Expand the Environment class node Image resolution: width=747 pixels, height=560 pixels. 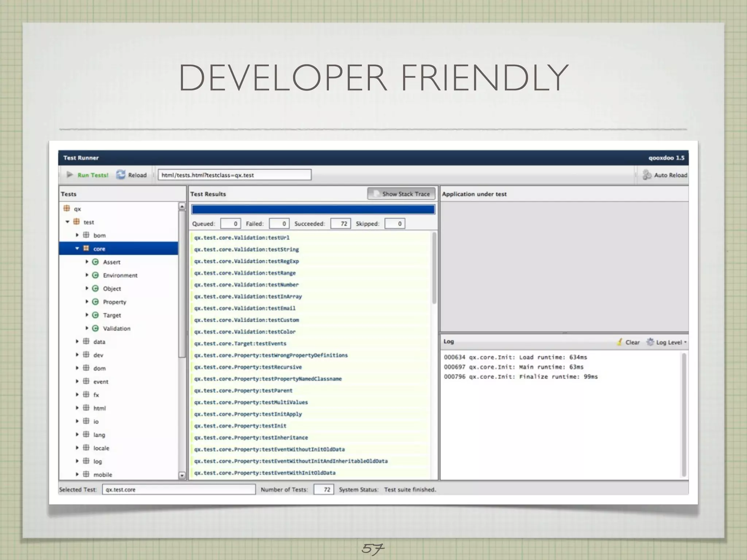pyautogui.click(x=87, y=275)
